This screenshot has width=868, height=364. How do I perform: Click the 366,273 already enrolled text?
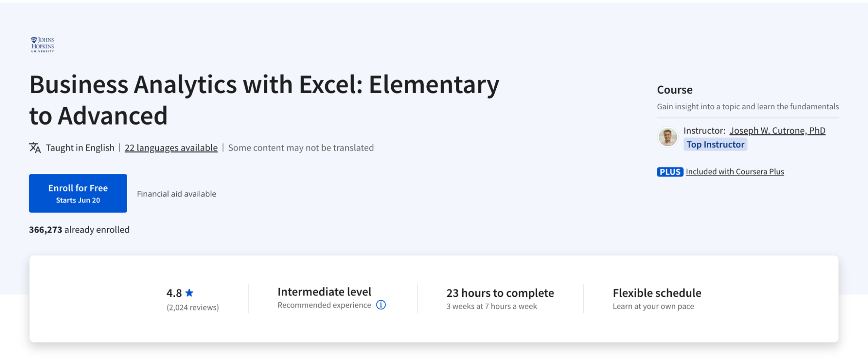coord(79,230)
